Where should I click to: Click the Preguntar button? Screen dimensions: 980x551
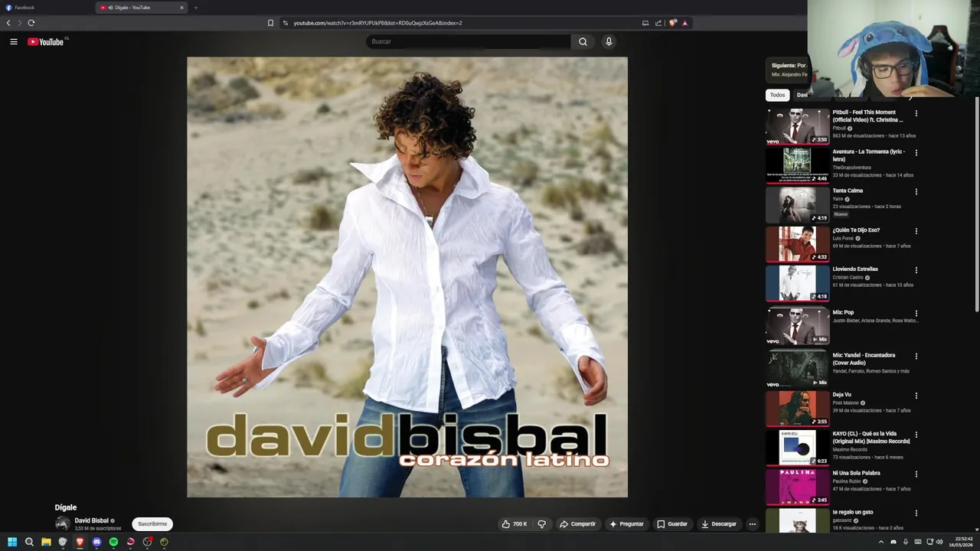[x=626, y=524]
